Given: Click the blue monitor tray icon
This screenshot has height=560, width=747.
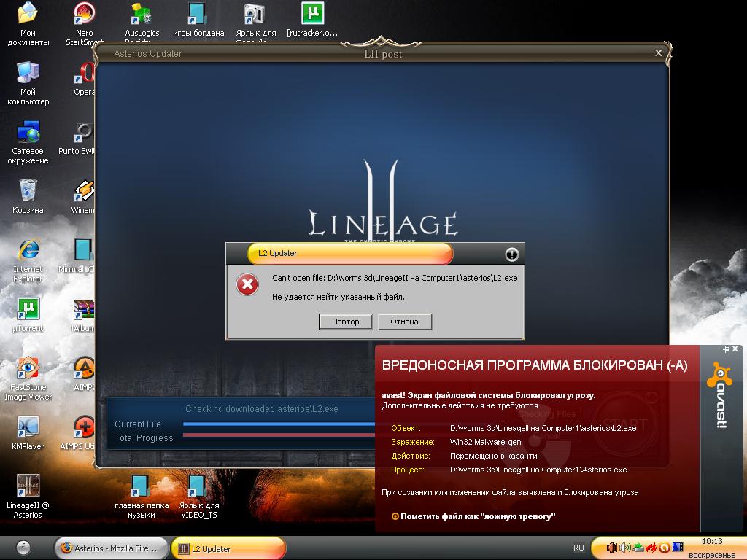Looking at the screenshot, I should pos(677,548).
